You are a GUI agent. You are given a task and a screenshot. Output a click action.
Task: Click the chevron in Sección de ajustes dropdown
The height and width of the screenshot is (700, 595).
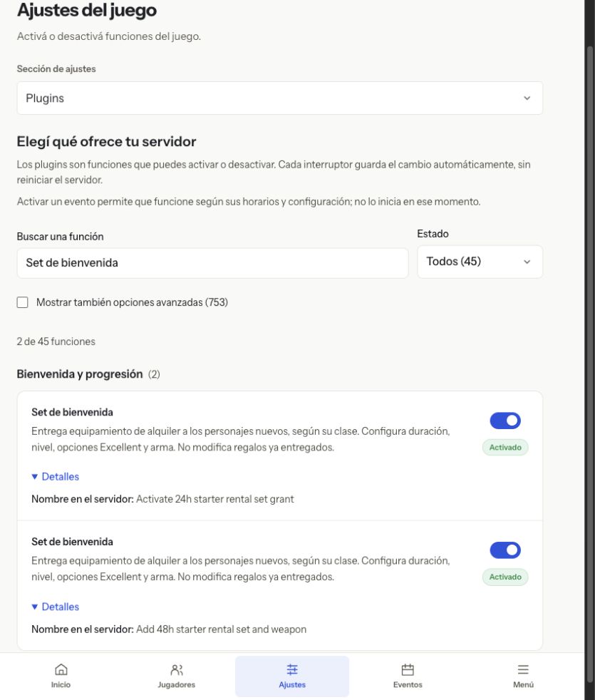(x=527, y=98)
